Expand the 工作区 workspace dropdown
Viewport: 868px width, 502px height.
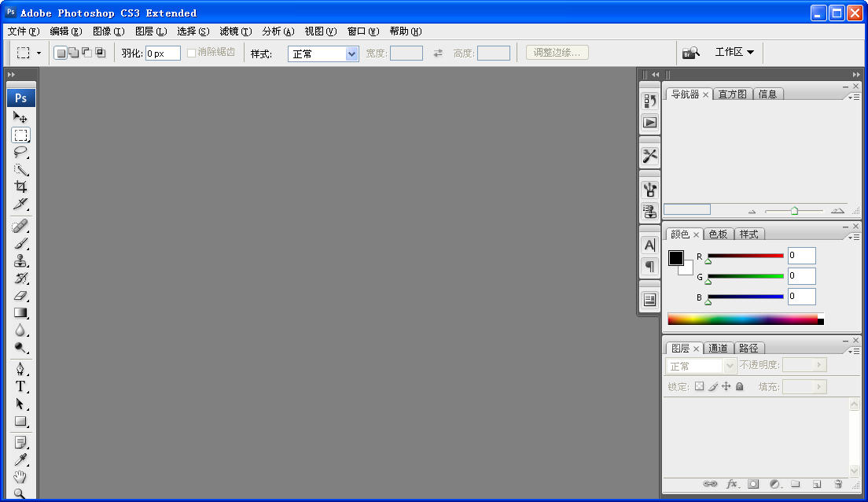click(x=734, y=52)
